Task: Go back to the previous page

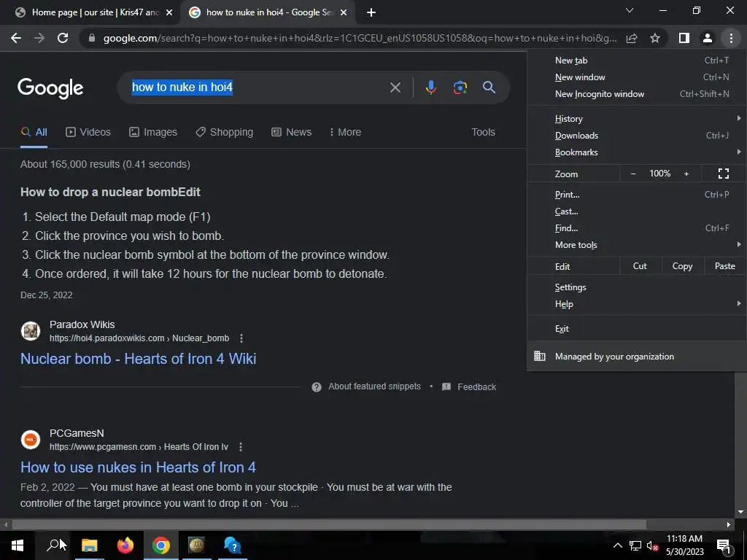Action: (16, 38)
